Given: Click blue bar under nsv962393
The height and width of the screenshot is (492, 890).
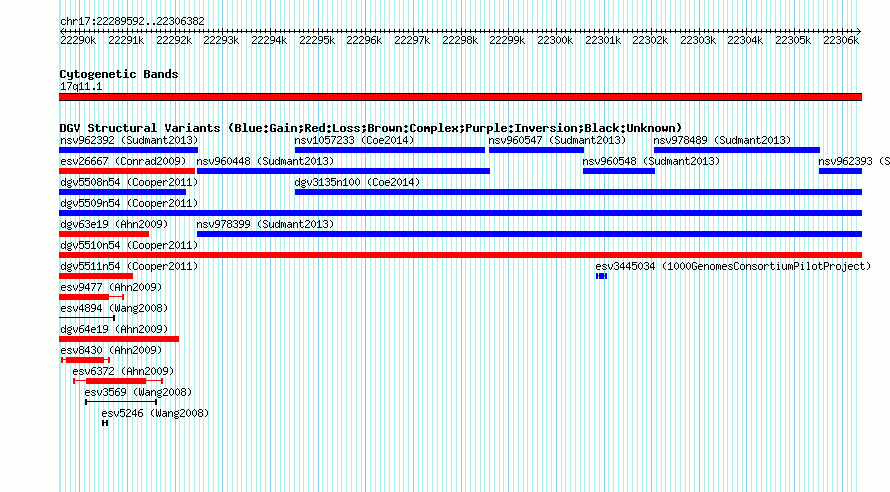Looking at the screenshot, I should (841, 171).
